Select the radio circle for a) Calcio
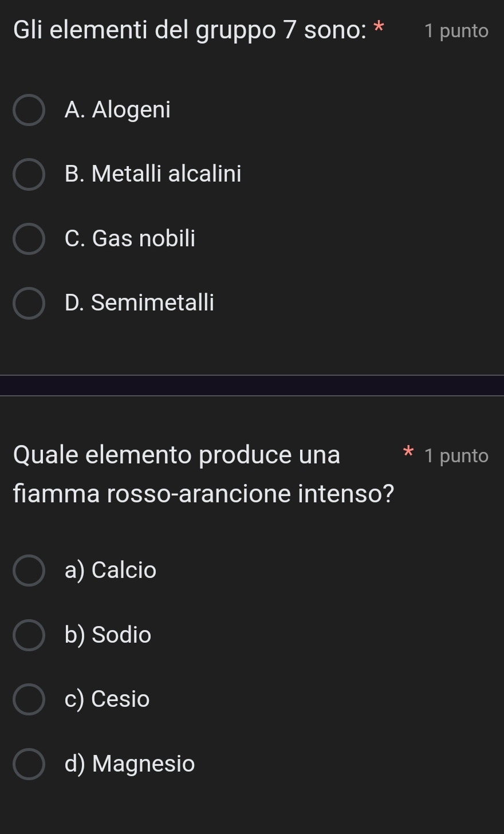Screen dimensions: 504x834 pyautogui.click(x=29, y=571)
